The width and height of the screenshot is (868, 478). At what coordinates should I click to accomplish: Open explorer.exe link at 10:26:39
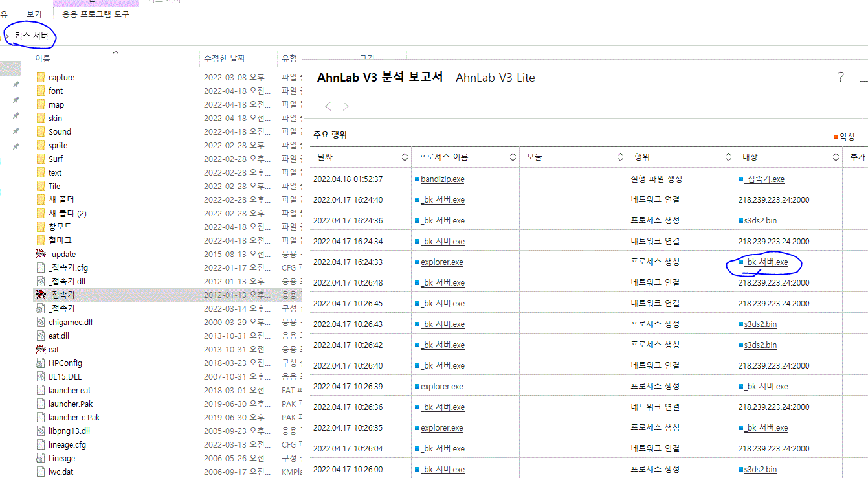pyautogui.click(x=441, y=386)
